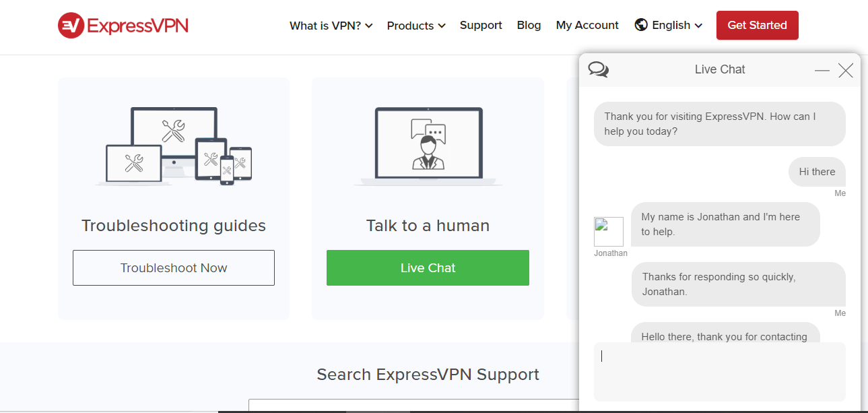Close the Live Chat panel
The image size is (868, 413).
(846, 70)
